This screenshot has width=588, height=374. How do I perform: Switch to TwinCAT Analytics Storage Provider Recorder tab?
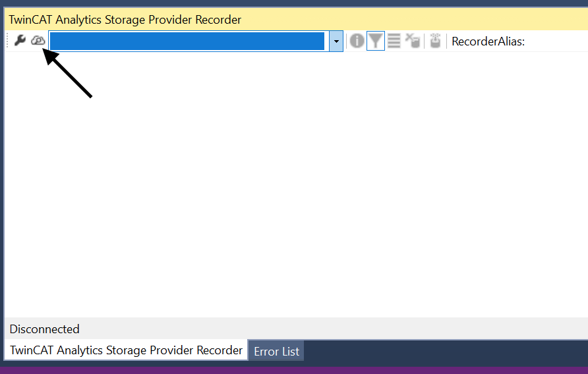pyautogui.click(x=126, y=350)
